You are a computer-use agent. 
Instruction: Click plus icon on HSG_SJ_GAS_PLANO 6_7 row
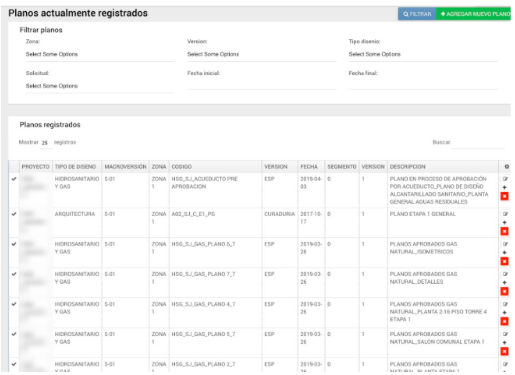[505, 252]
